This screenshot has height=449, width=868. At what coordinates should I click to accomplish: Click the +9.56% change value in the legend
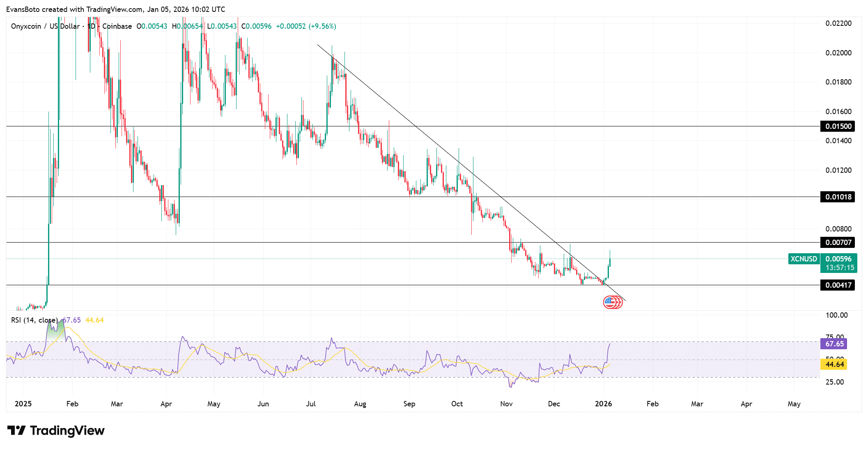coord(322,26)
